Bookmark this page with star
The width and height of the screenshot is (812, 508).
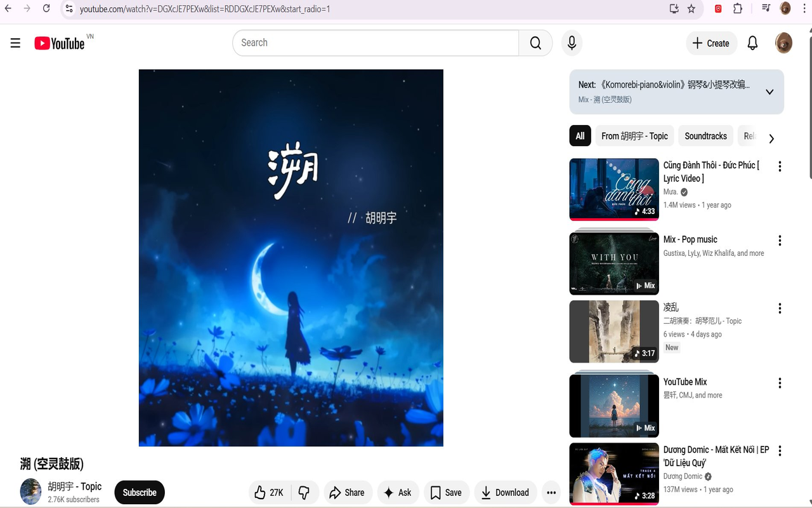click(x=691, y=9)
